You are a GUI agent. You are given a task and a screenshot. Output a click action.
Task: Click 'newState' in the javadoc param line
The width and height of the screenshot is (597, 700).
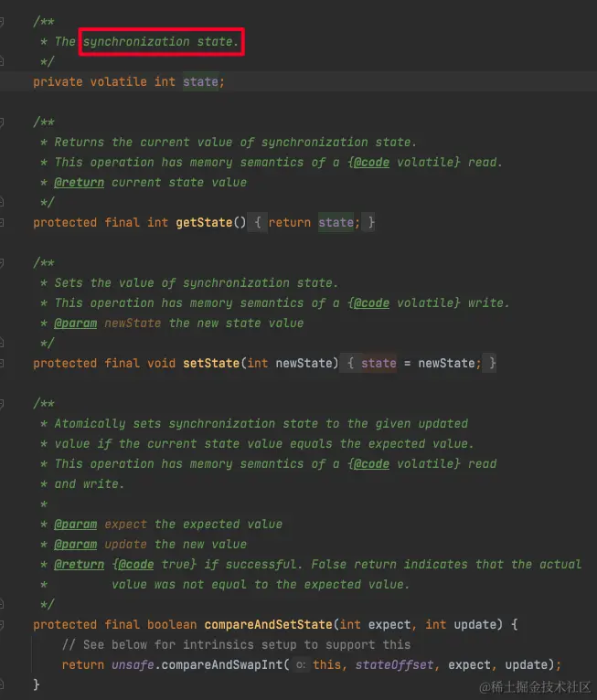pyautogui.click(x=133, y=323)
